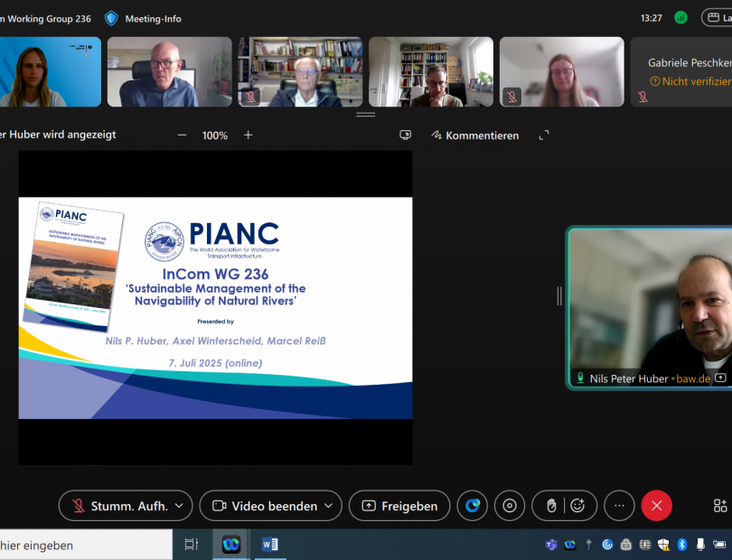
Task: Click muted mic icon on white-room tile
Action: pos(511,97)
